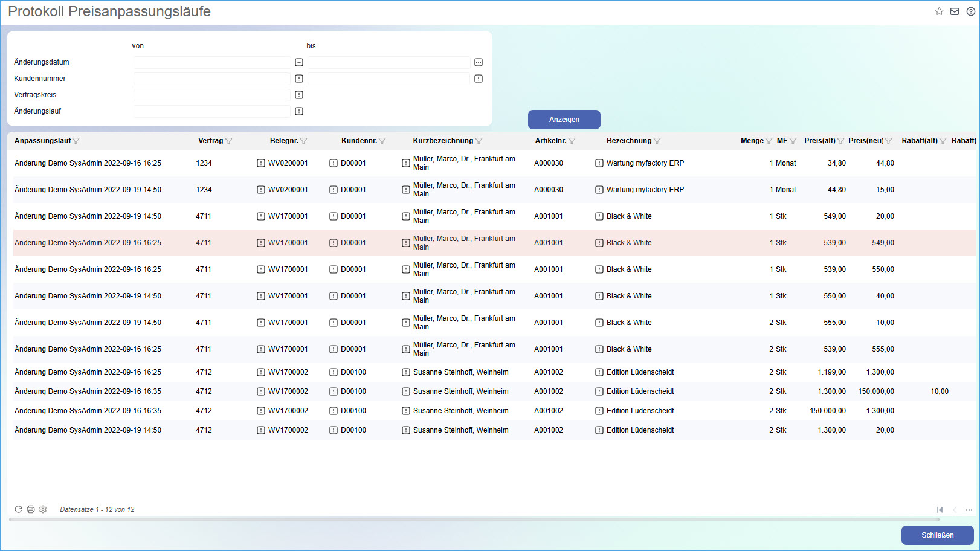Open lookup for Kundennummer von field

(299, 79)
